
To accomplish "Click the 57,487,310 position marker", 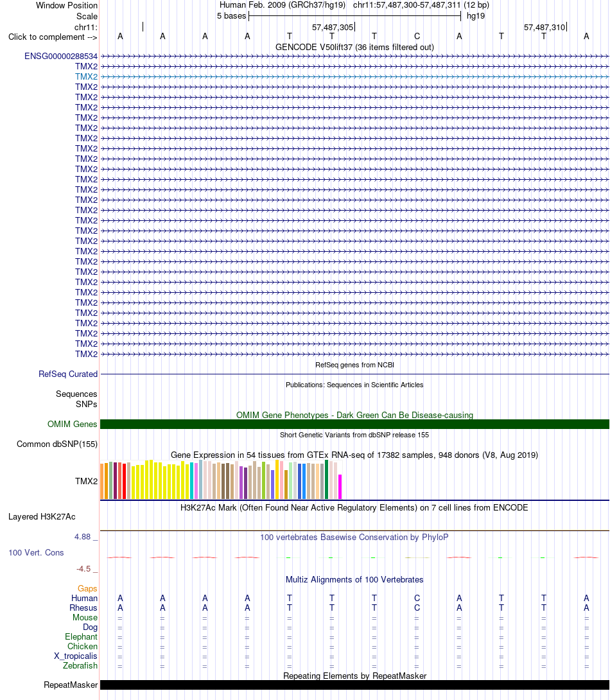I will (x=545, y=27).
